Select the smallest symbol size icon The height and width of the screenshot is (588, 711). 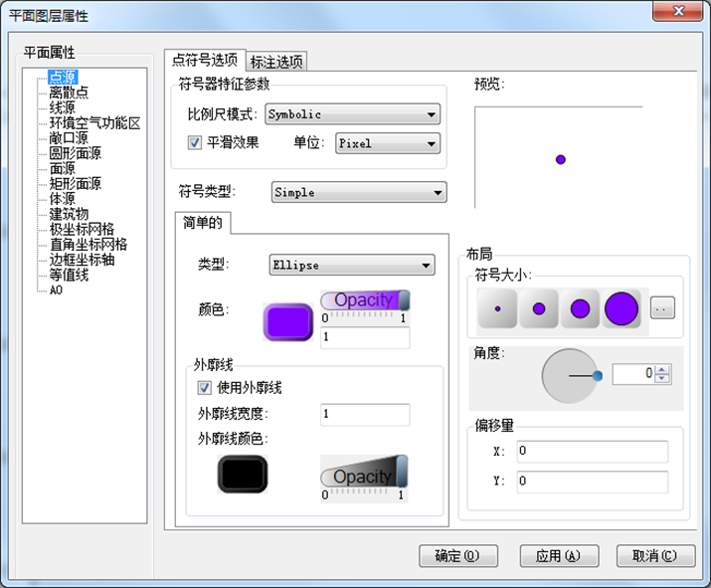tap(497, 308)
